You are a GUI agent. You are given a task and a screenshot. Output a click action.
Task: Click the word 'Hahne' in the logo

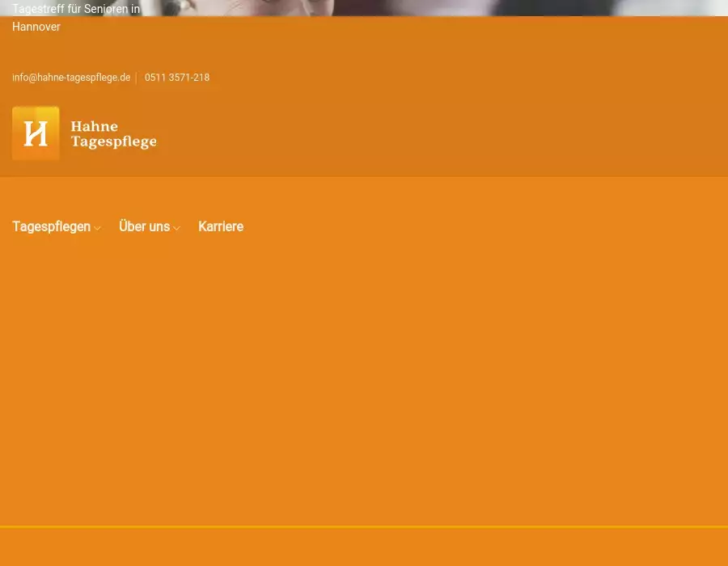(x=94, y=126)
